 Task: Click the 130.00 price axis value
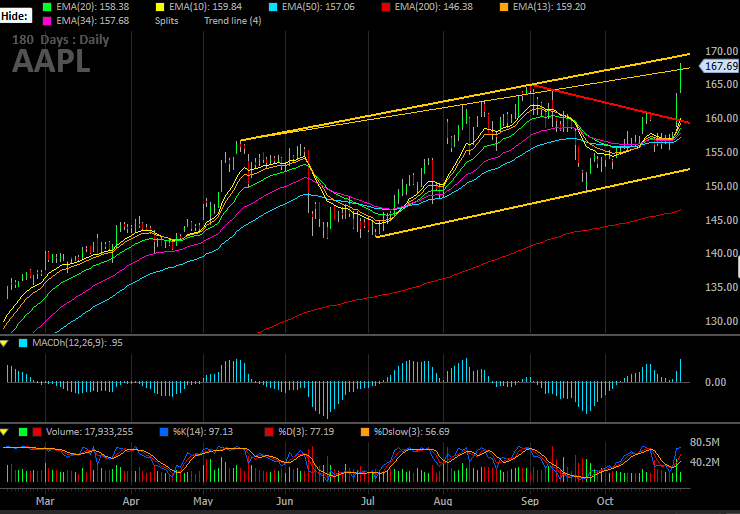point(722,321)
